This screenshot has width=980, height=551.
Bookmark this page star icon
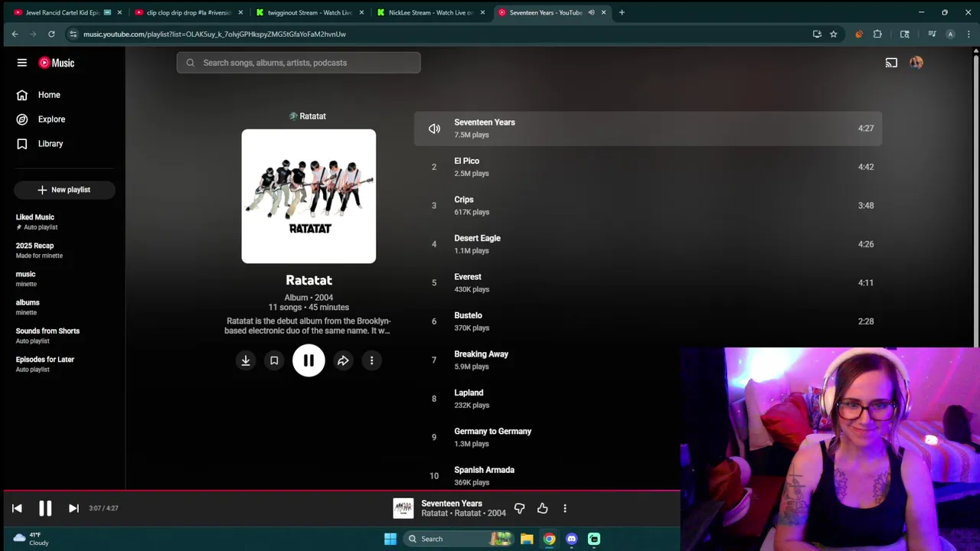click(833, 34)
